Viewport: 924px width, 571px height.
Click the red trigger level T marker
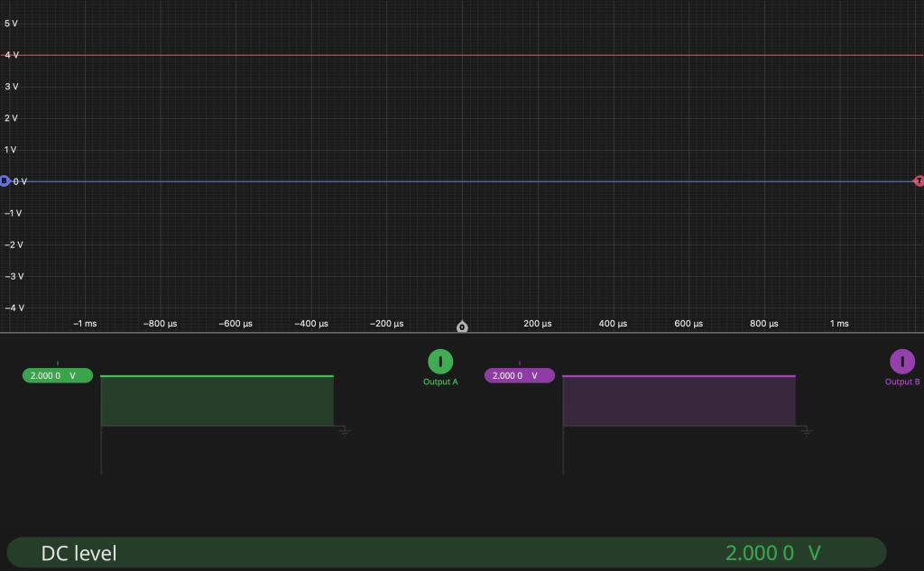[x=918, y=181]
